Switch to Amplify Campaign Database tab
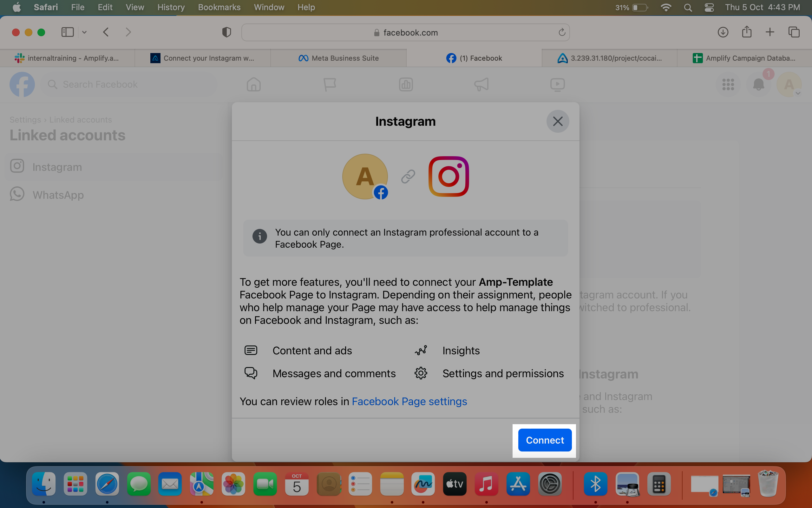 coord(744,58)
